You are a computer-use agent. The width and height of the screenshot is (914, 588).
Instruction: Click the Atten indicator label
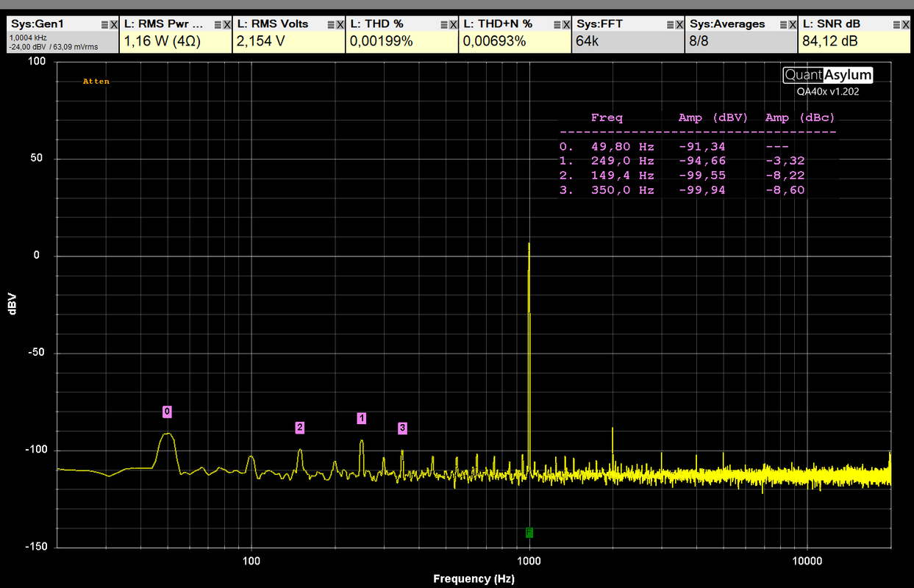pyautogui.click(x=96, y=82)
